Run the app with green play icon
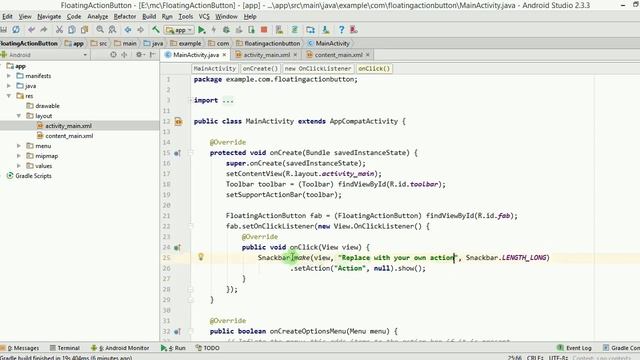 click(x=201, y=30)
